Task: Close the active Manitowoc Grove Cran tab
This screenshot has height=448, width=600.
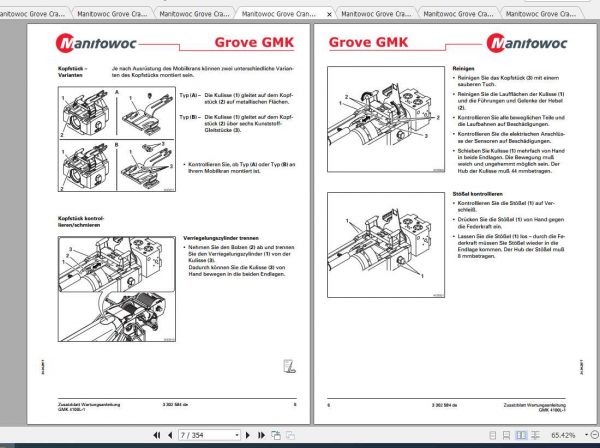Action: point(329,14)
